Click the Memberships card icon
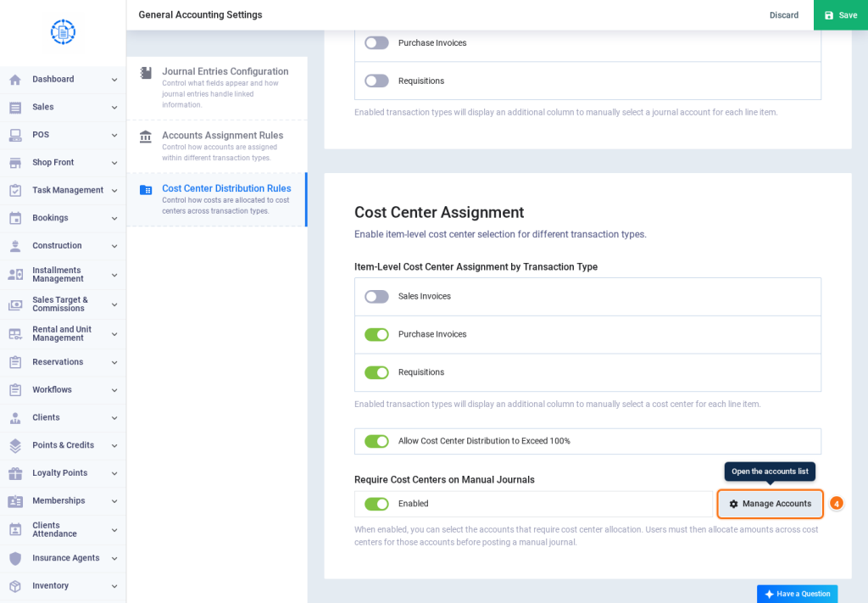This screenshot has height=603, width=868. [x=15, y=501]
